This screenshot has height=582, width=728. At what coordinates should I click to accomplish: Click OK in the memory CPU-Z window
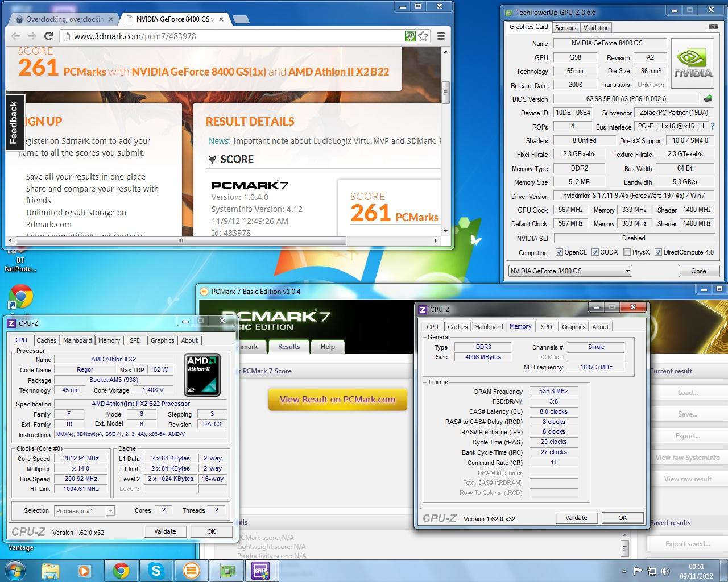point(622,518)
